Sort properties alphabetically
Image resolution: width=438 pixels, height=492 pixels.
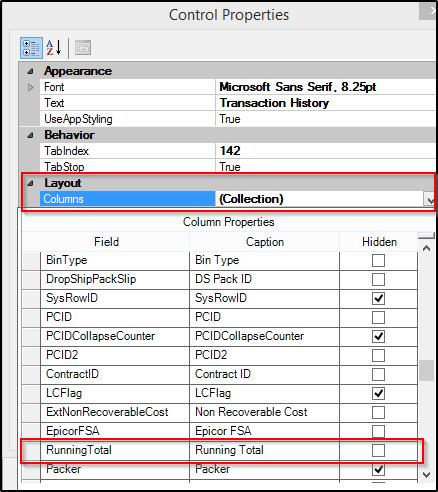54,48
